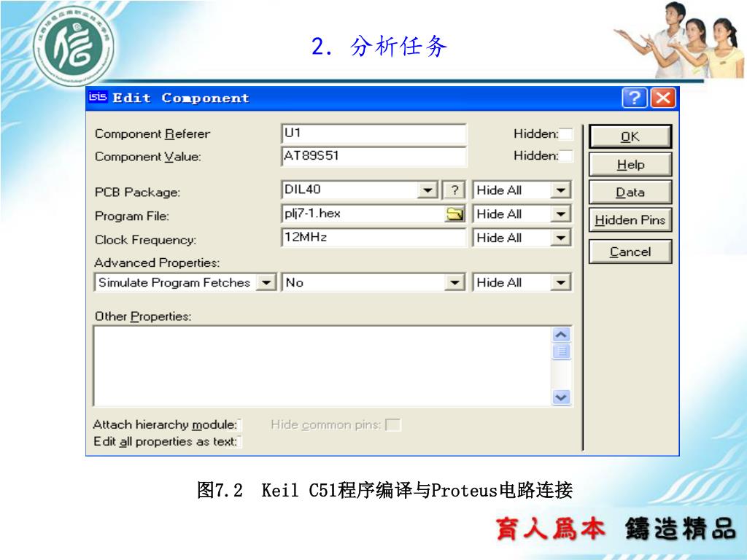Click the Advanced Properties label

click(157, 262)
